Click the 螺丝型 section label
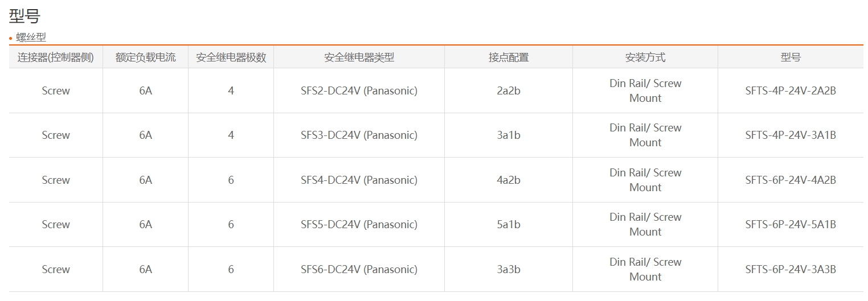This screenshot has width=868, height=301. coord(31,38)
